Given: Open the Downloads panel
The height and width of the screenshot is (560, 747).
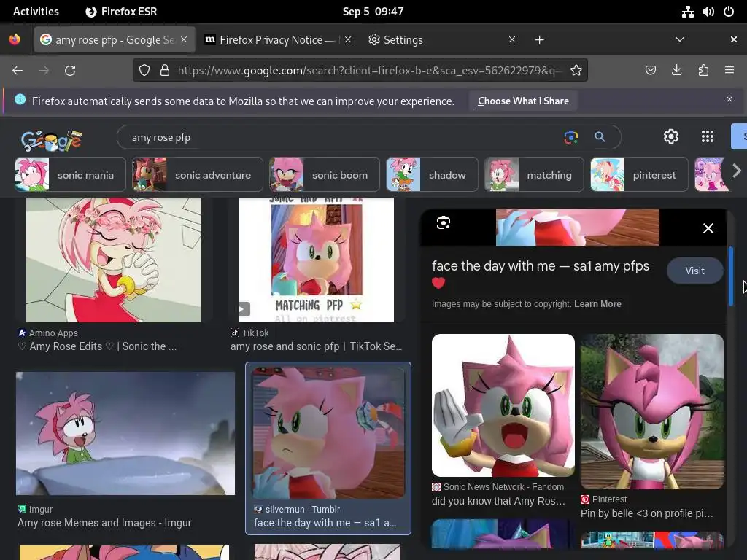Looking at the screenshot, I should pos(676,71).
